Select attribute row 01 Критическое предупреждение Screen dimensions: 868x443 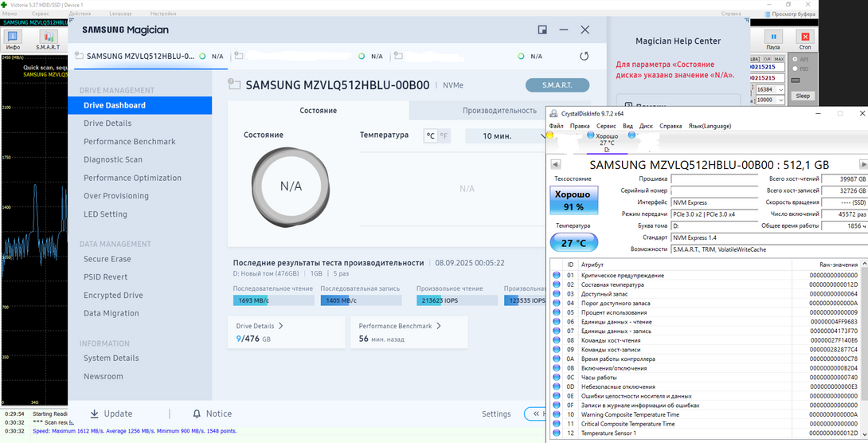(706, 275)
